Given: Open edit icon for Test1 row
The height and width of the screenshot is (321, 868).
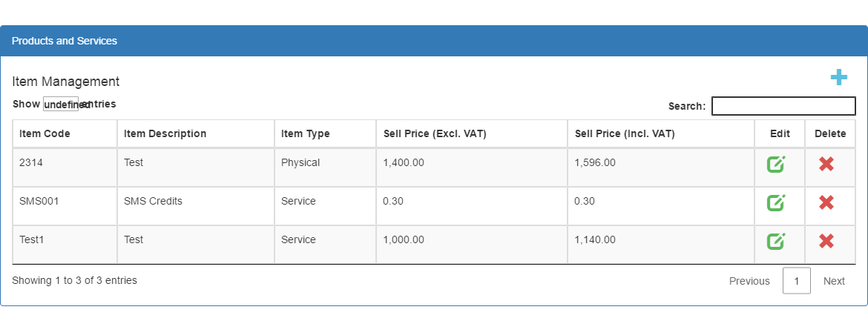Looking at the screenshot, I should pyautogui.click(x=776, y=241).
